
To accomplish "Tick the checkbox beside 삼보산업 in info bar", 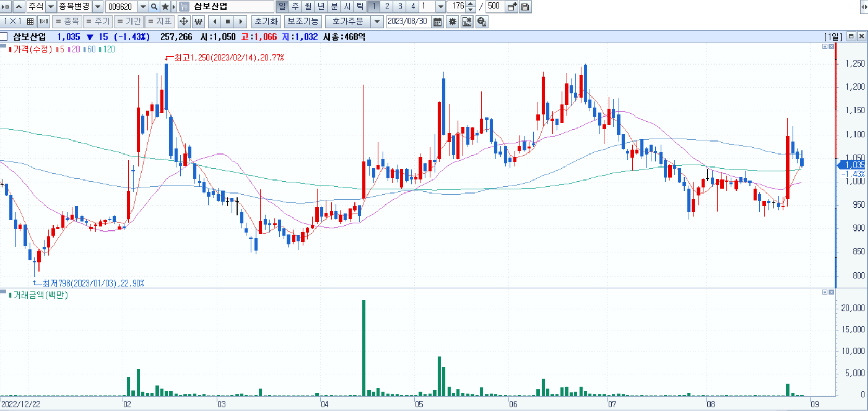I will (4, 36).
